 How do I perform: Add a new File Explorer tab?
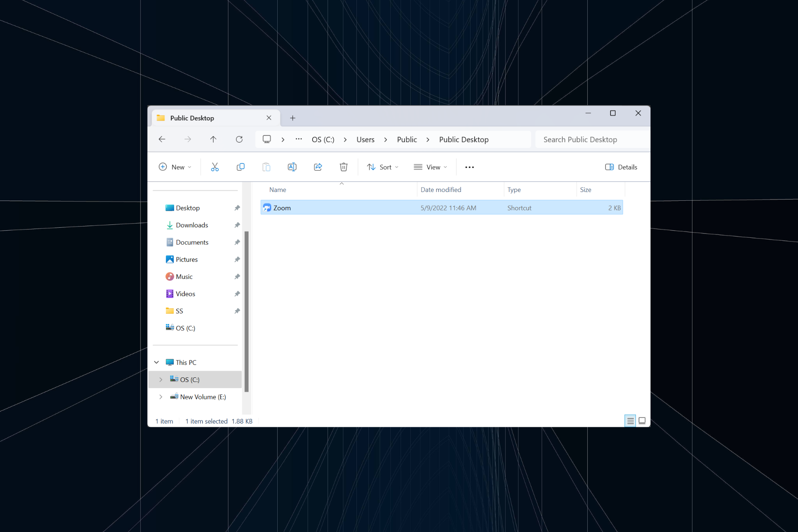click(293, 118)
